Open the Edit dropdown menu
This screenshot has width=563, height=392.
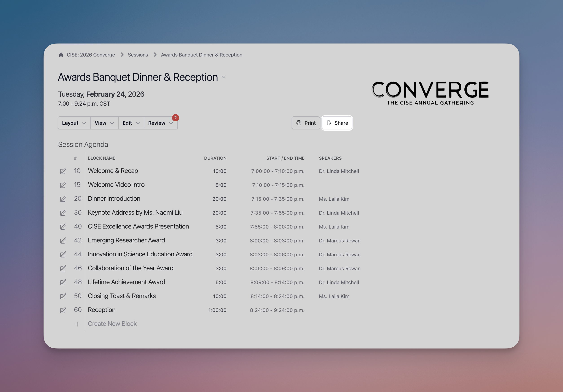click(x=131, y=123)
